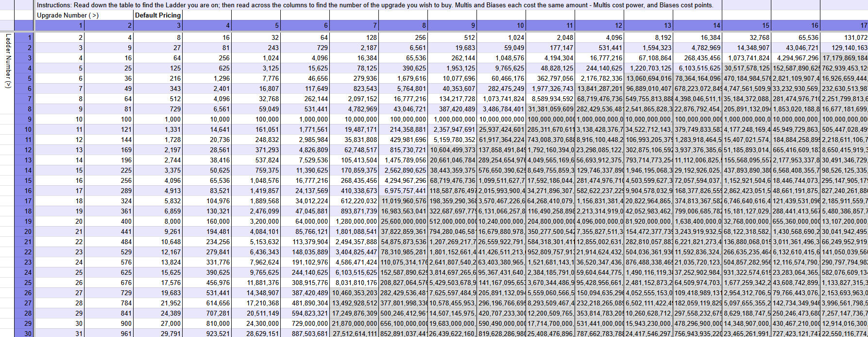Select the cell showing 48,828,125
Viewport: 868px width, 337px height.
pyautogui.click(x=550, y=68)
